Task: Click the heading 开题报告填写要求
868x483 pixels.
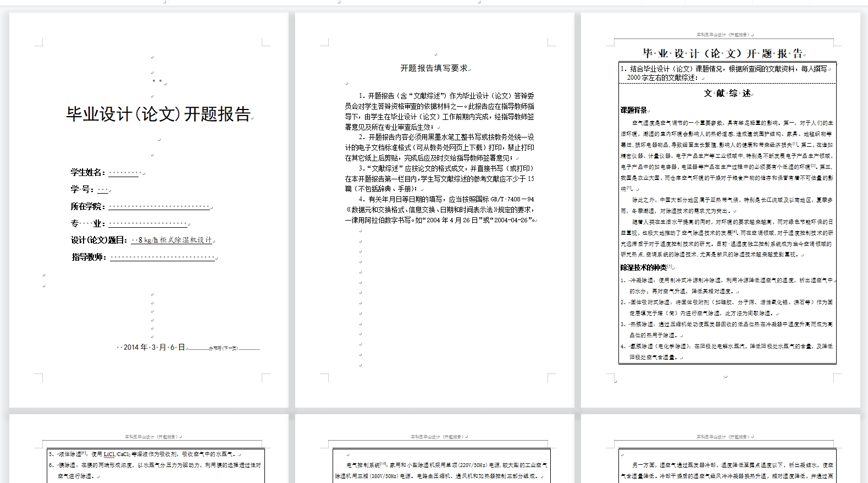Action: (434, 68)
